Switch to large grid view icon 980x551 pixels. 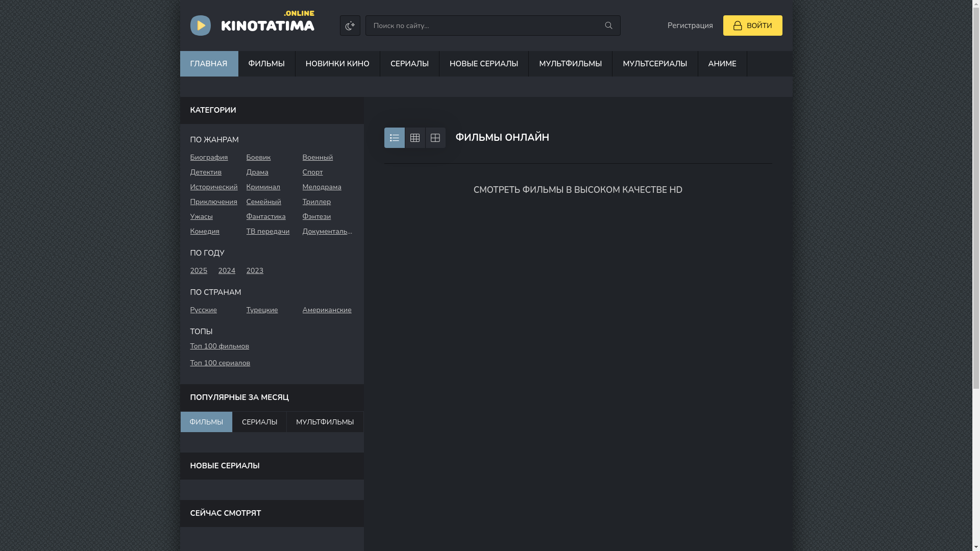click(x=435, y=138)
